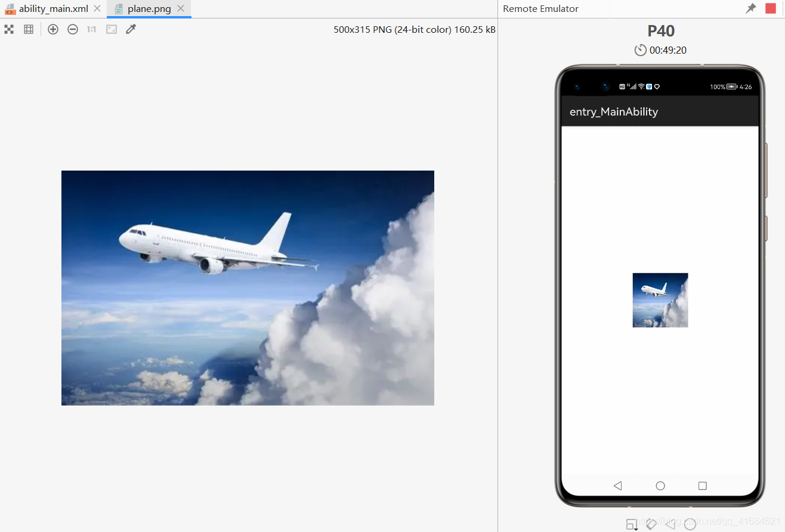This screenshot has height=532, width=785.
Task: Toggle the chessboard transparency background
Action: tap(9, 29)
